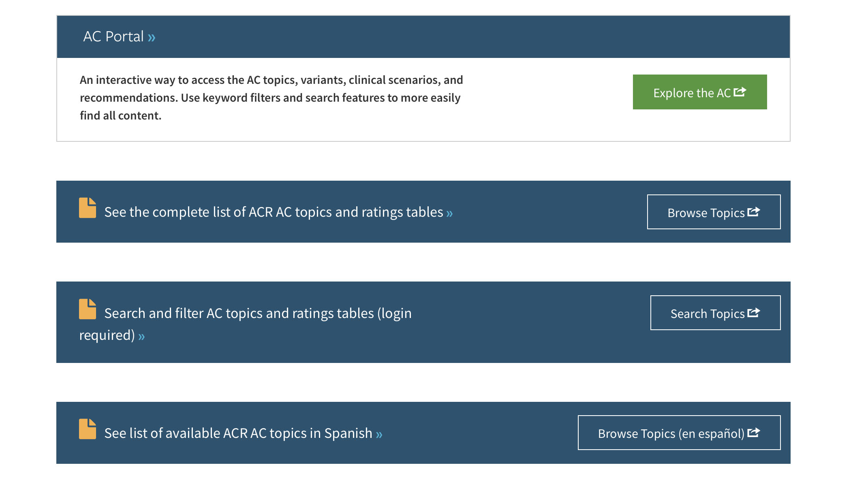Viewport: 868px width, 495px height.
Task: Click the Browse Topics button
Action: 714,212
